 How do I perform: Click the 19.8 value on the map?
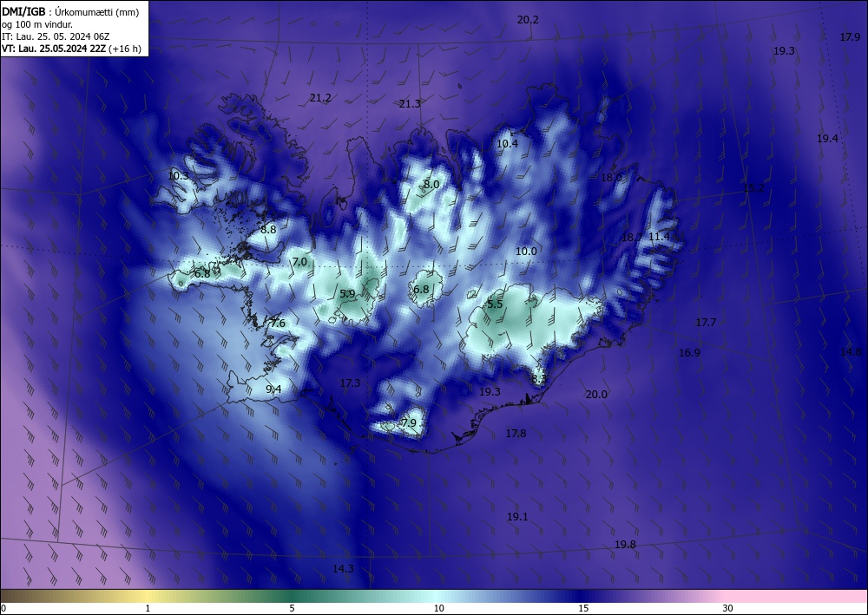pos(625,545)
